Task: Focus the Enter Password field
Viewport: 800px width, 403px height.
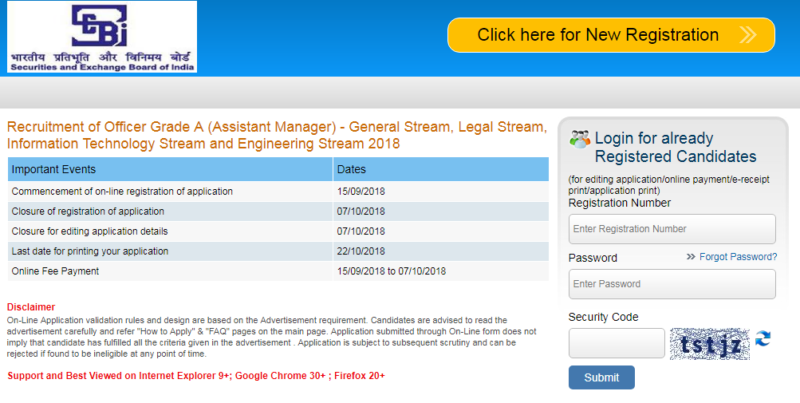Action: point(672,284)
